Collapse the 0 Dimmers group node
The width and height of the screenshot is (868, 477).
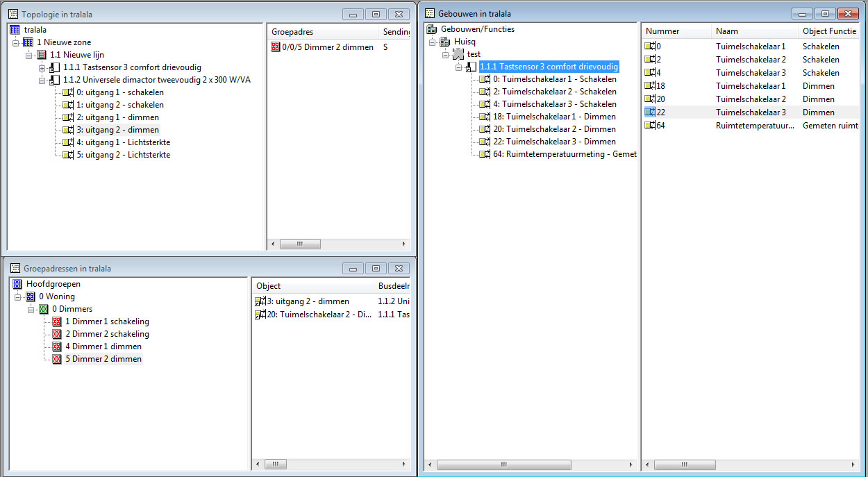(31, 309)
